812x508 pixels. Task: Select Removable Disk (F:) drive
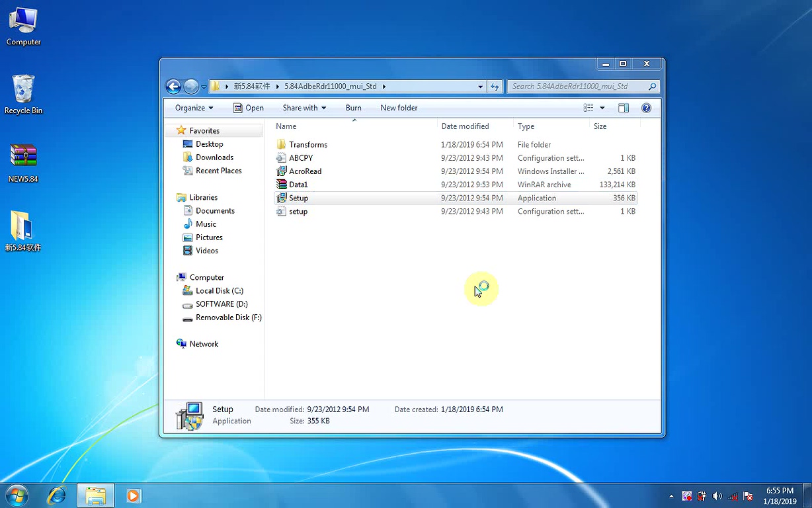pyautogui.click(x=228, y=317)
